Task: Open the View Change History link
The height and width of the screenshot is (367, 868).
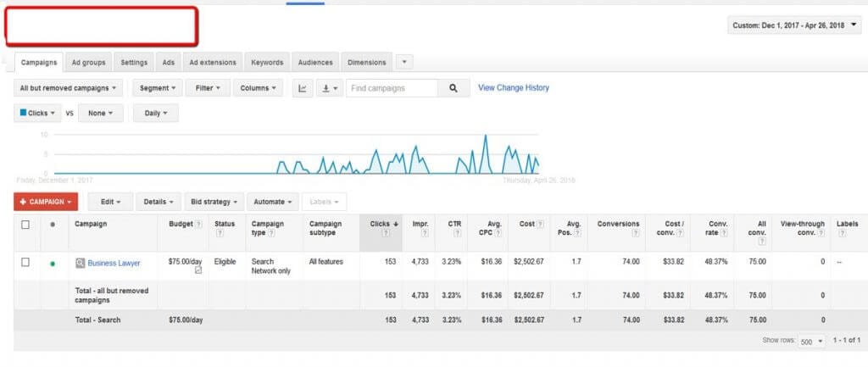Action: coord(513,88)
